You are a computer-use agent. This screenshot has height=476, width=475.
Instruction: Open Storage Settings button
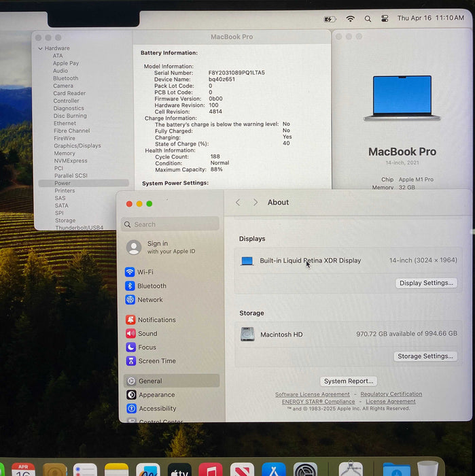click(425, 356)
